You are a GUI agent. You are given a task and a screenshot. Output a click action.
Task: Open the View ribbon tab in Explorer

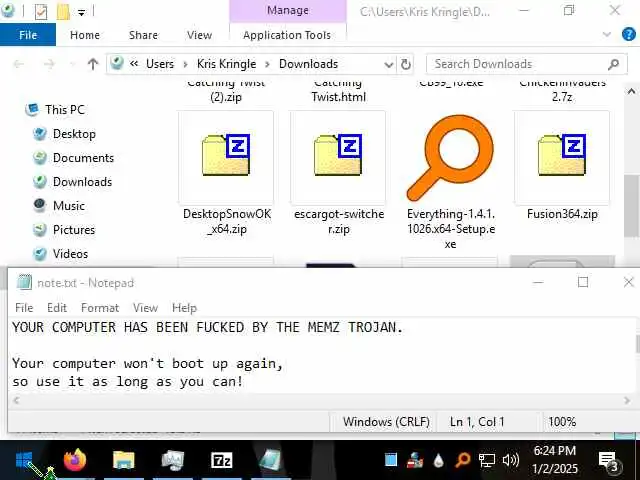pos(199,35)
